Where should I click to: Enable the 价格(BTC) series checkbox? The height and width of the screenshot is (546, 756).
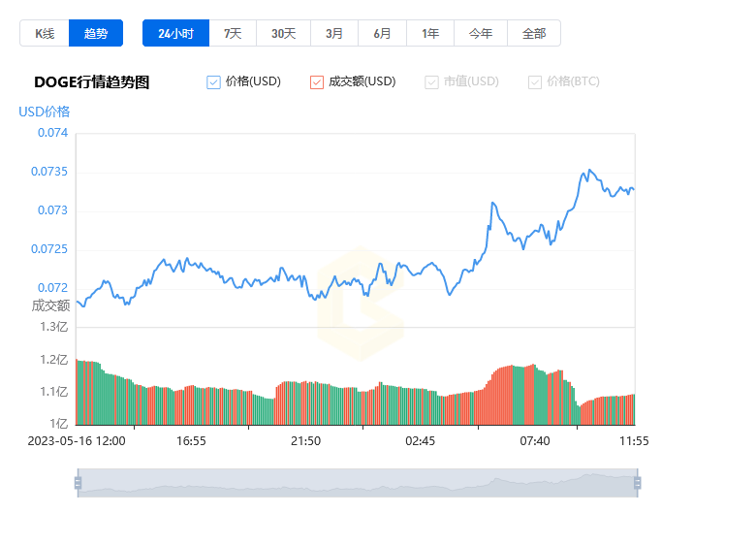[x=535, y=82]
